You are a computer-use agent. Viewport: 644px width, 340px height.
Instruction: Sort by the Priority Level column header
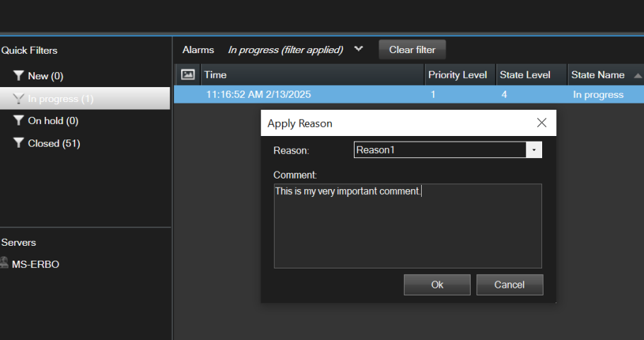[457, 75]
